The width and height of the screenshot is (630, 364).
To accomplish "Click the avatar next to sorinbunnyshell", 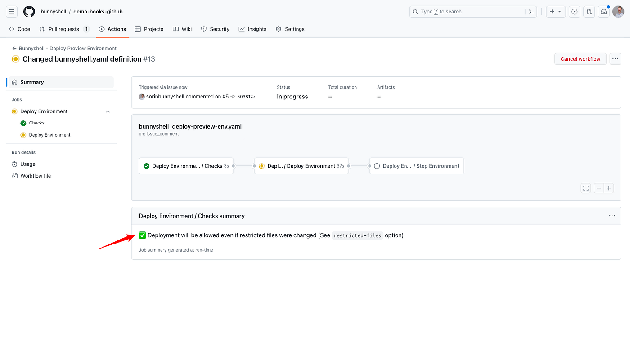I will point(142,97).
